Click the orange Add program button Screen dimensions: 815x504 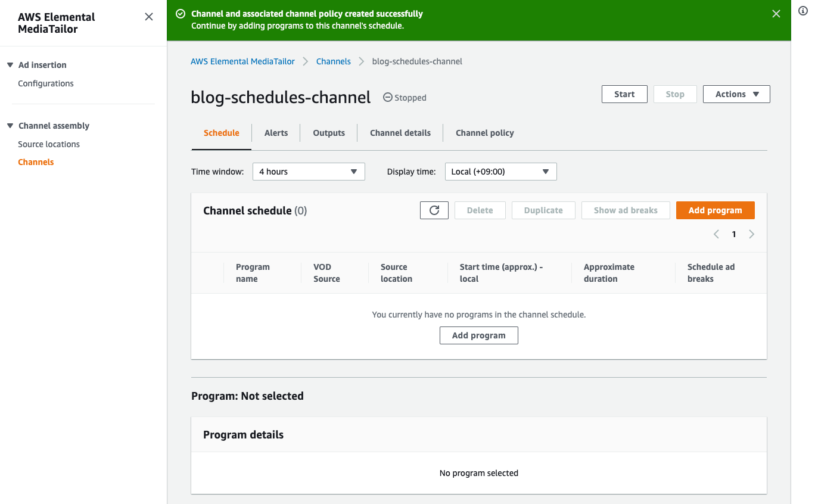(x=715, y=210)
